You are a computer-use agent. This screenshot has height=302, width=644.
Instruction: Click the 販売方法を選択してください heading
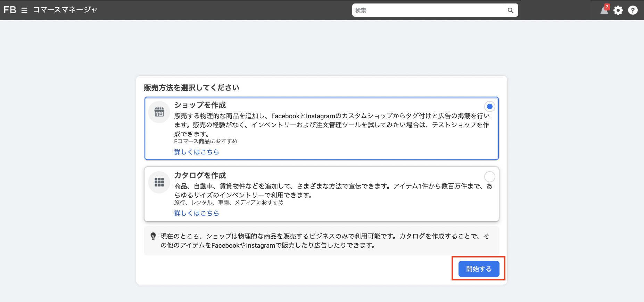[x=191, y=88]
